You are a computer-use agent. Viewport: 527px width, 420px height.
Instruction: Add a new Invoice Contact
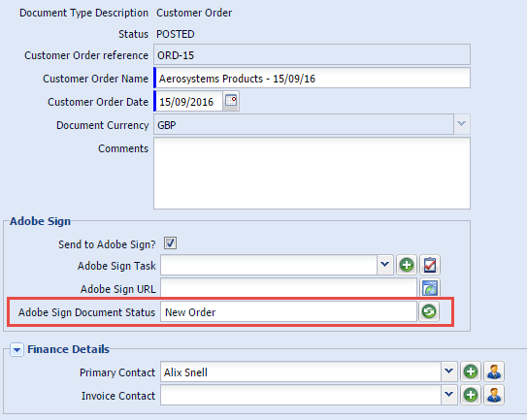[471, 395]
